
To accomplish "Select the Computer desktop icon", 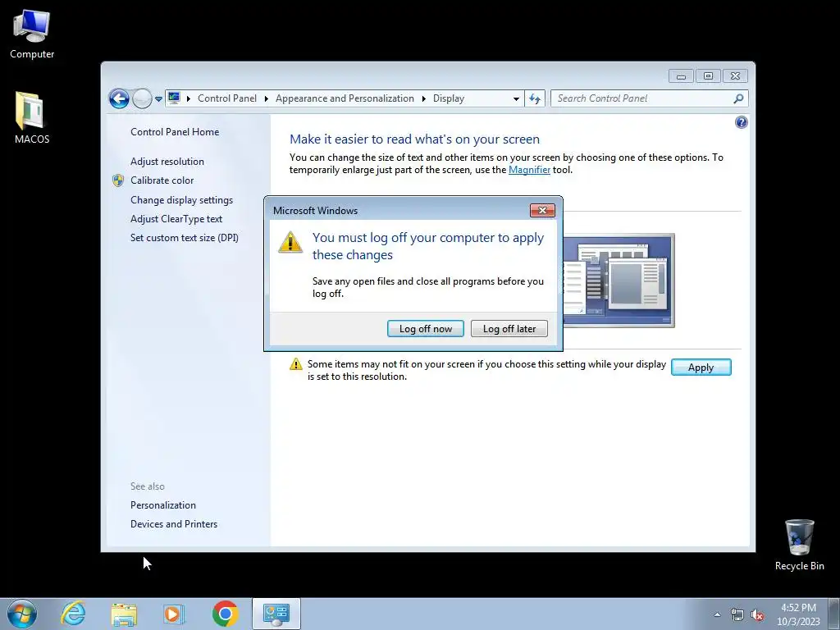I will [32, 34].
